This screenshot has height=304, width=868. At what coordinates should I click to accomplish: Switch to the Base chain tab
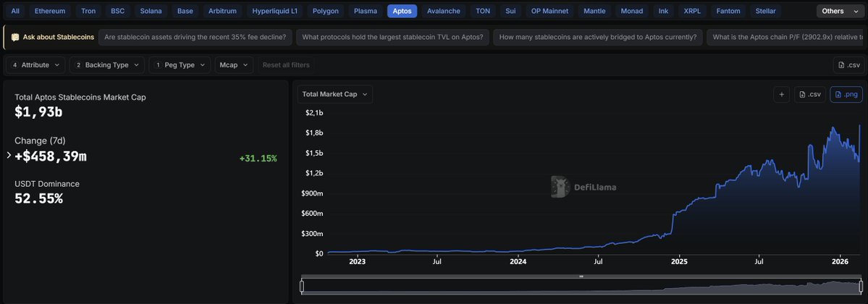pyautogui.click(x=185, y=11)
